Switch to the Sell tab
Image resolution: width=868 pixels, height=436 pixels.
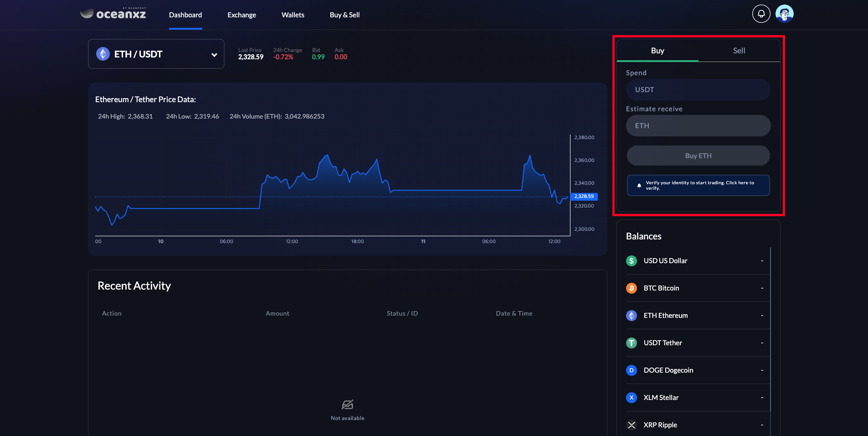739,51
